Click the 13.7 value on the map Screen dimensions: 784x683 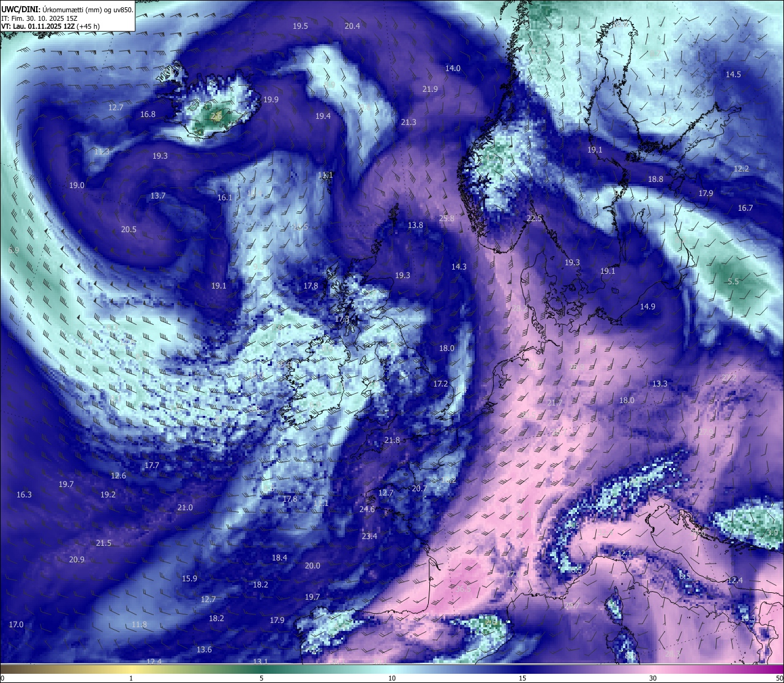coord(158,196)
